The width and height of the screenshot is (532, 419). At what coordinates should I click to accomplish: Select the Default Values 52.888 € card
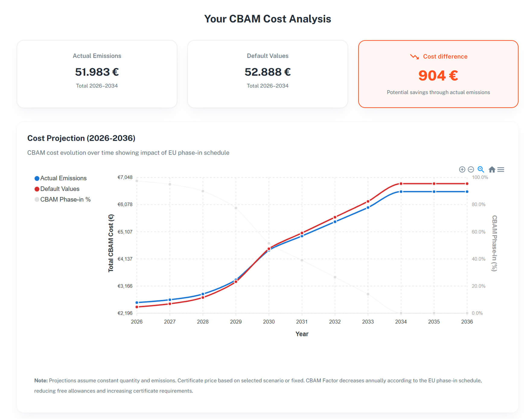click(267, 74)
